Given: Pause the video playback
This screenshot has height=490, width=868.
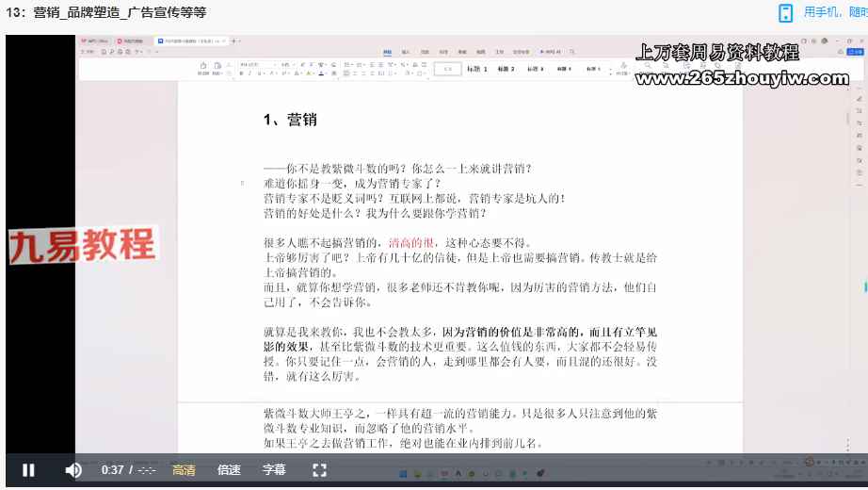Looking at the screenshot, I should pyautogui.click(x=28, y=470).
